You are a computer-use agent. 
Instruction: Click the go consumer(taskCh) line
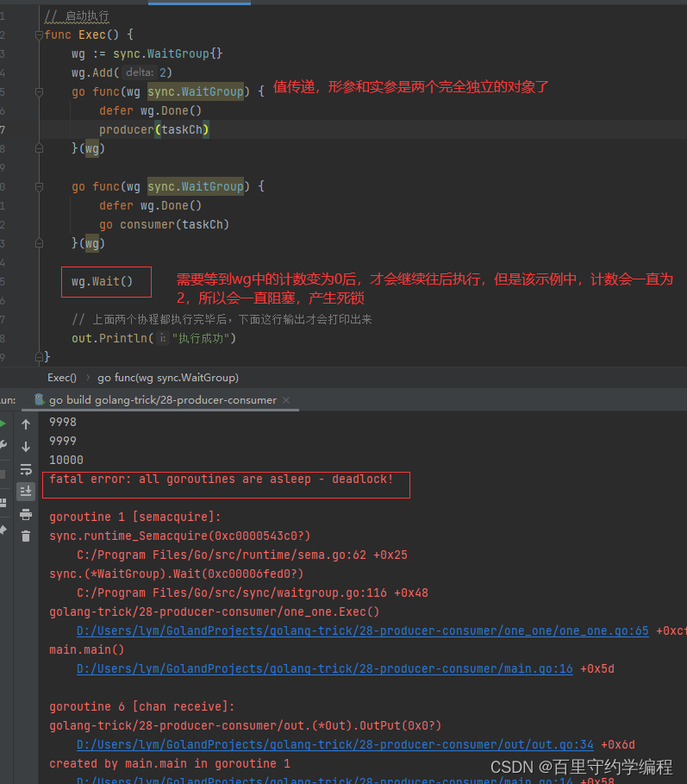tap(164, 224)
